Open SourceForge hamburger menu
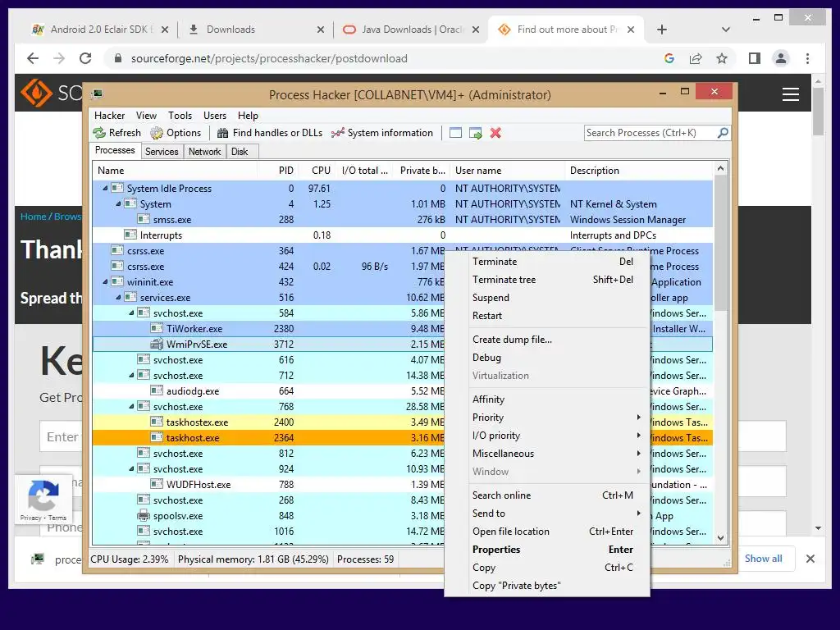This screenshot has width=840, height=630. (x=790, y=94)
